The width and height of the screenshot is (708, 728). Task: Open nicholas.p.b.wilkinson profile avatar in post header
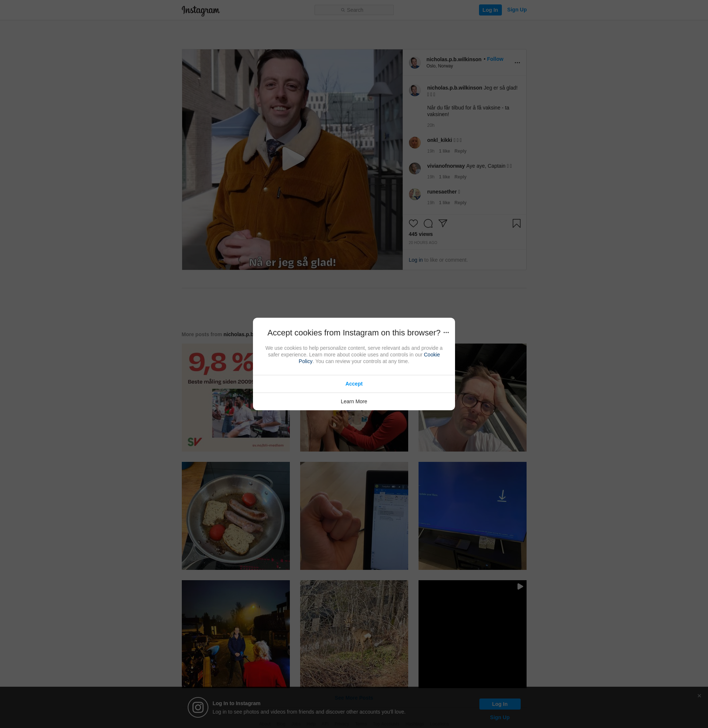coord(414,62)
